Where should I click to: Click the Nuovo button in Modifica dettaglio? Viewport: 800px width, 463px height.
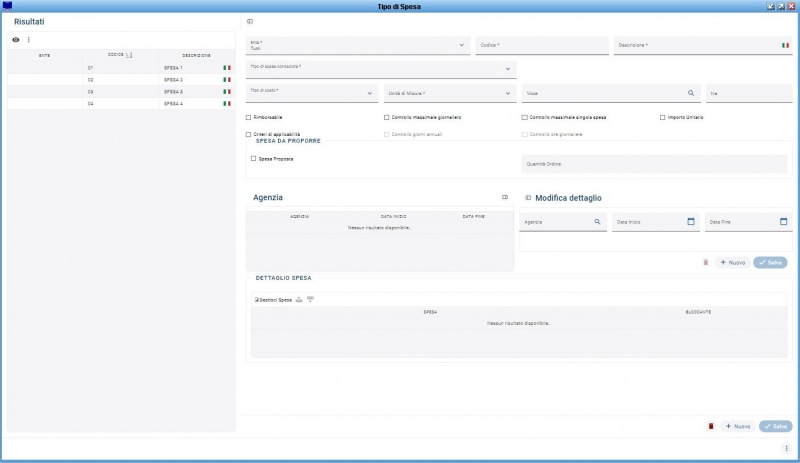click(x=732, y=262)
